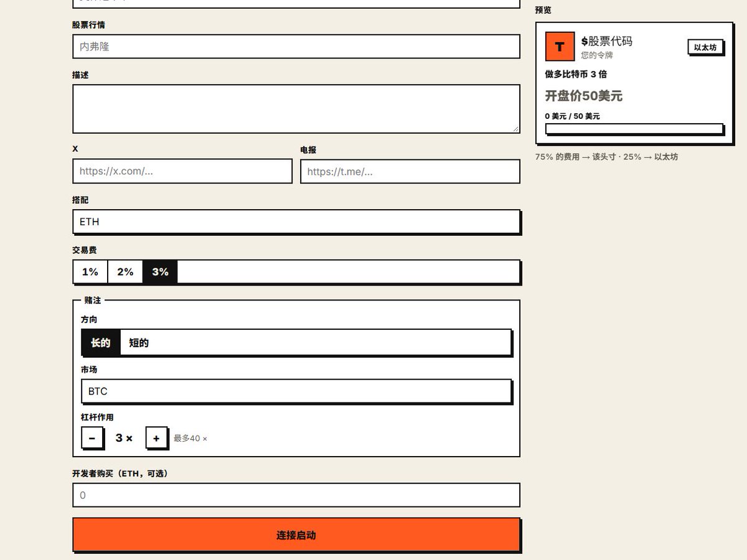Focus the 开发者购买 ETH amount field
747x560 pixels.
pyautogui.click(x=296, y=495)
